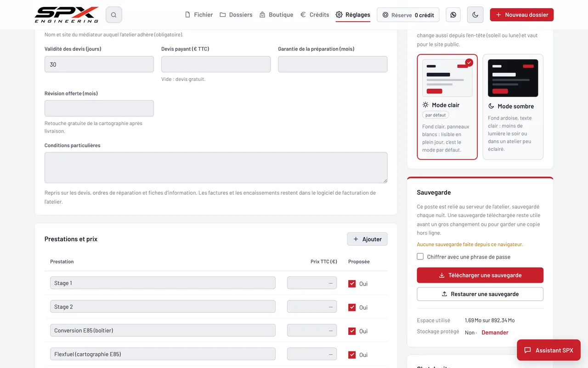Uncheck Proposée for Stage 2
This screenshot has width=588, height=368.
pos(352,307)
